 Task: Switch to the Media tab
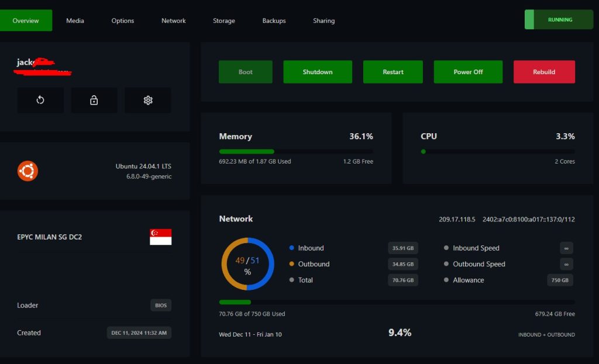(75, 20)
